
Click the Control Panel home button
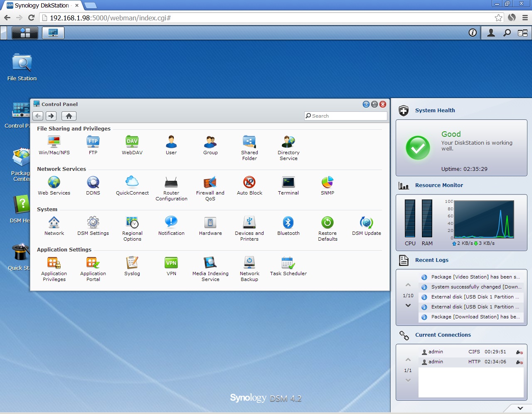[69, 116]
